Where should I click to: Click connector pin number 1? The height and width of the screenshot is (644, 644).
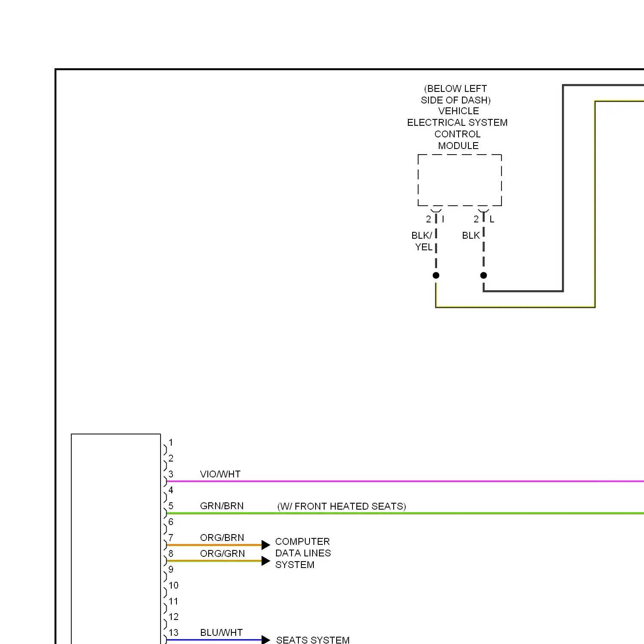pyautogui.click(x=171, y=442)
